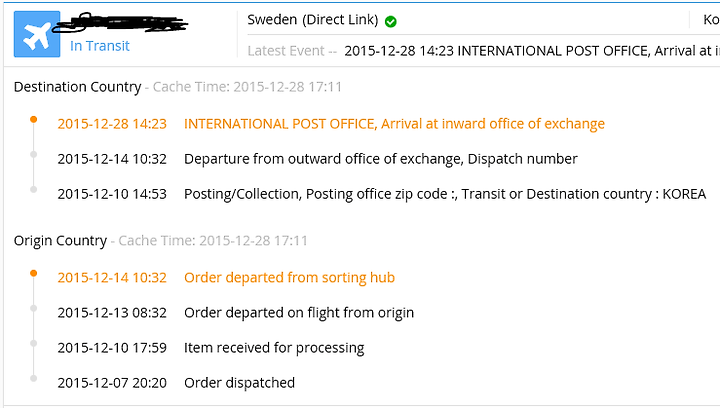Click the In Transit status label
720x408 pixels.
(x=100, y=46)
